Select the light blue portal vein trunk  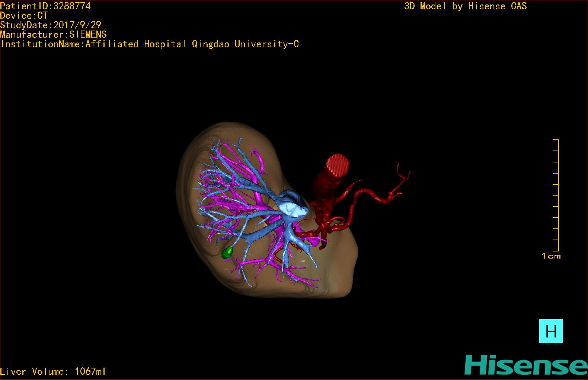[294, 204]
